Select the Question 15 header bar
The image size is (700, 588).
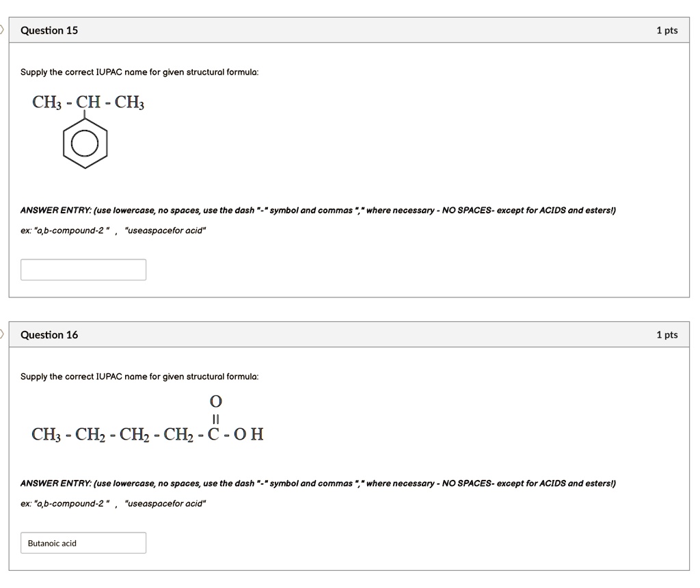(350, 30)
